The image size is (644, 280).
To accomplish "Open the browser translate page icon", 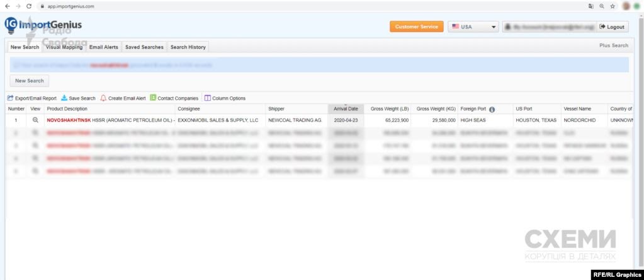I will [x=590, y=6].
